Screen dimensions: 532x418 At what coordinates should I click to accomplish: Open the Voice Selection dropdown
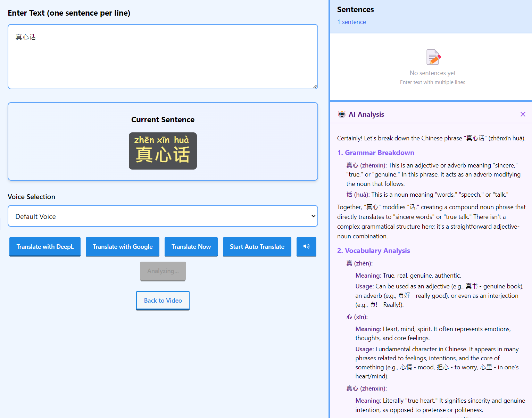(x=163, y=216)
